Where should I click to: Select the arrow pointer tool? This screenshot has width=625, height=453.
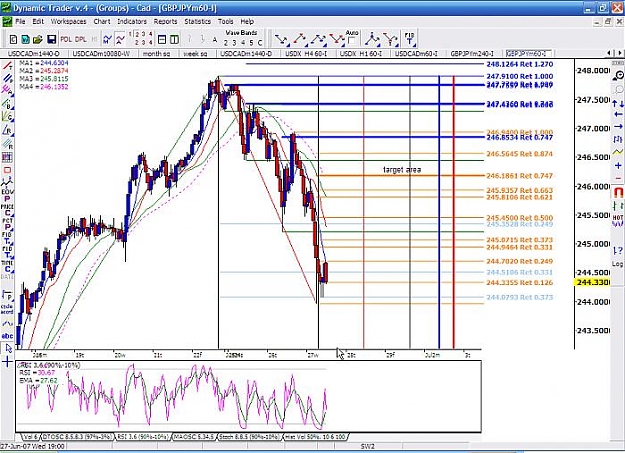(x=8, y=348)
